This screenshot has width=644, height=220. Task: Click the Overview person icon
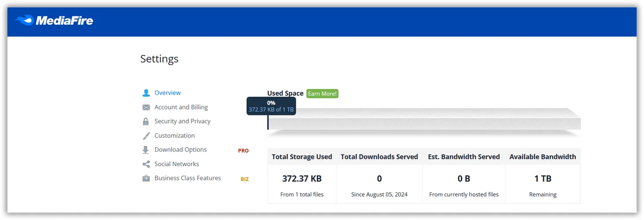click(146, 93)
